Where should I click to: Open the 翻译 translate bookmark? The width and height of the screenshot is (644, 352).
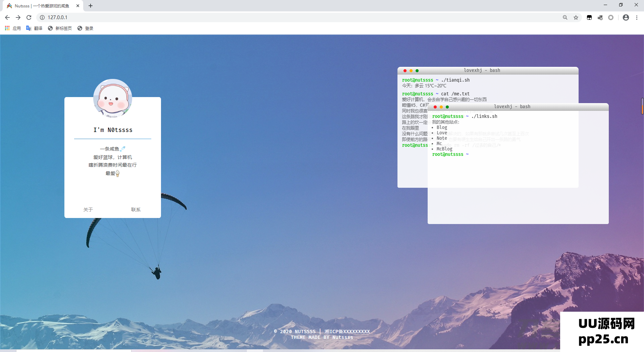tap(34, 28)
